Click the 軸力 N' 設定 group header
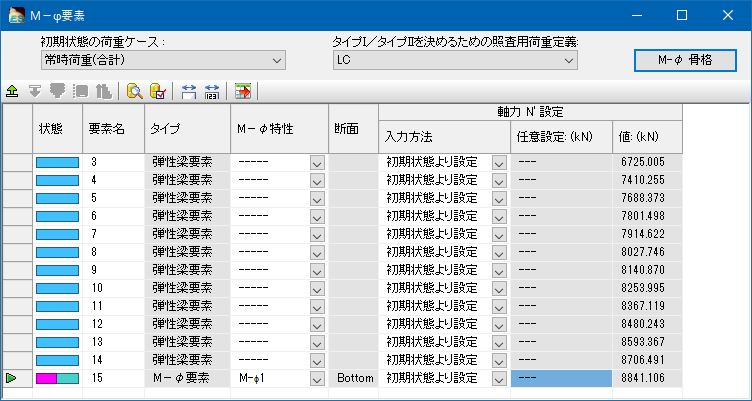The height and width of the screenshot is (401, 752). 530,112
